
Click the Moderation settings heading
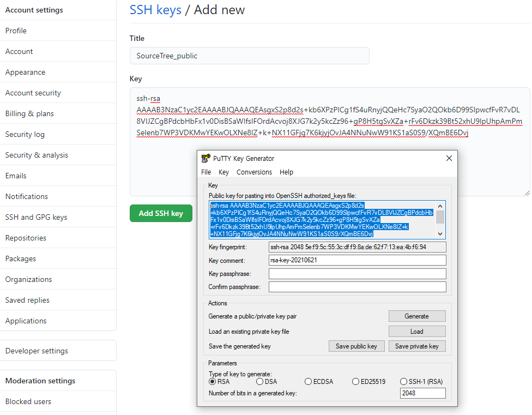click(40, 381)
